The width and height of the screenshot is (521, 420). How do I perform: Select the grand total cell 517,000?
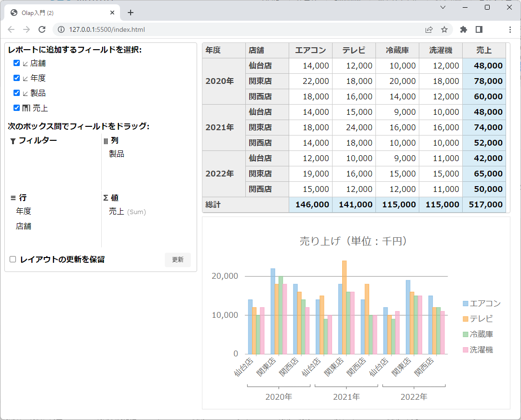pyautogui.click(x=484, y=204)
